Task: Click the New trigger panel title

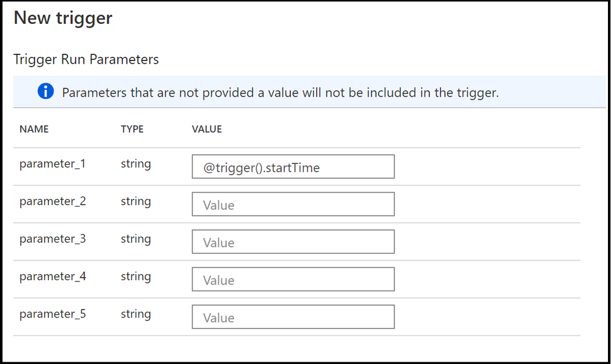Action: point(63,18)
